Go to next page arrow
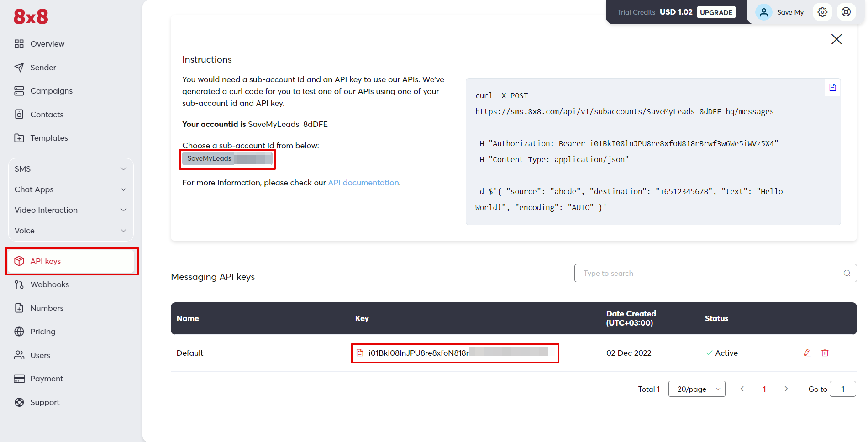Image resolution: width=868 pixels, height=442 pixels. (x=786, y=389)
